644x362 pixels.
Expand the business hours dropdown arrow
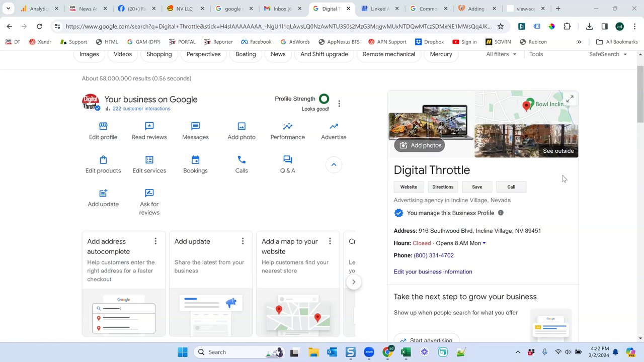tap(484, 243)
